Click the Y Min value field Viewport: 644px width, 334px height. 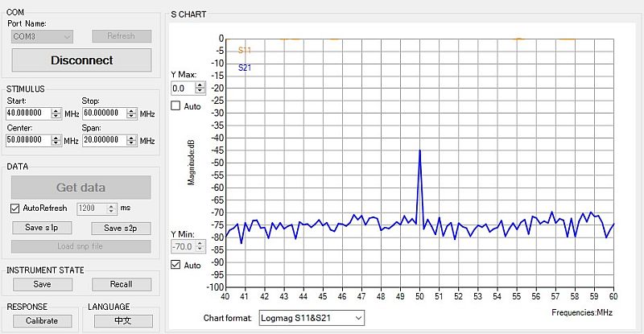[184, 247]
